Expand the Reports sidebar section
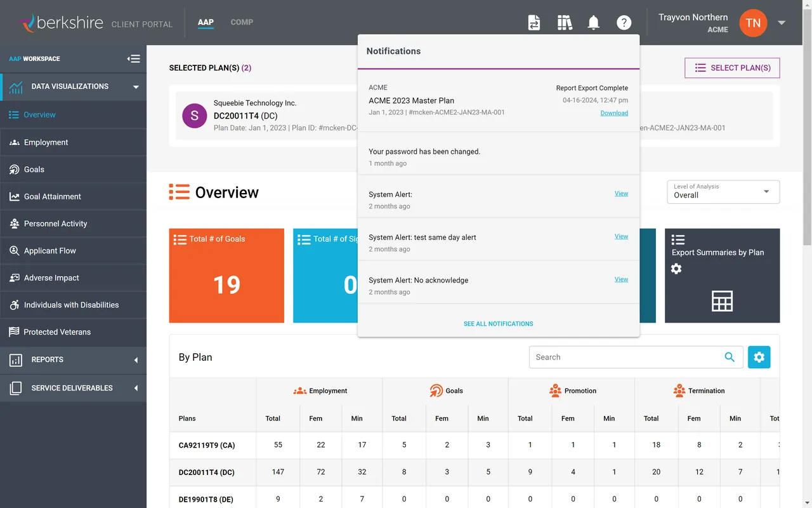 pyautogui.click(x=74, y=360)
